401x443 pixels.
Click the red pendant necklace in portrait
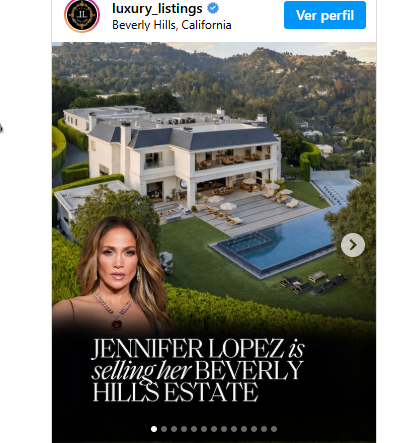click(117, 324)
